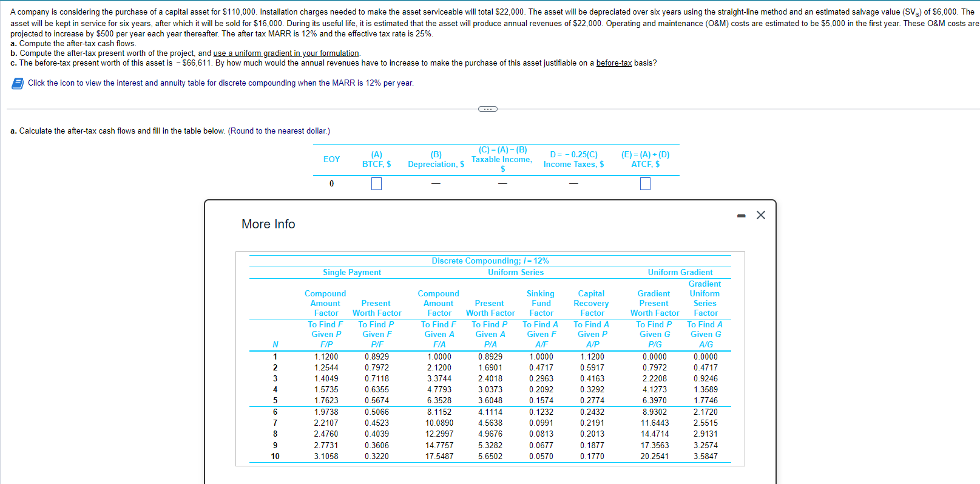Click P/F value 0.8929 in row 1
The width and height of the screenshot is (980, 484).
[377, 357]
